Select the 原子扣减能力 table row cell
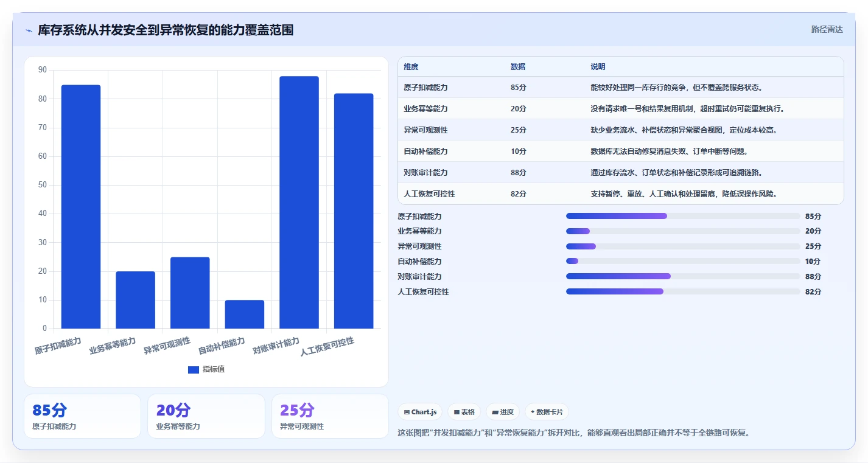The width and height of the screenshot is (868, 463). tap(425, 88)
